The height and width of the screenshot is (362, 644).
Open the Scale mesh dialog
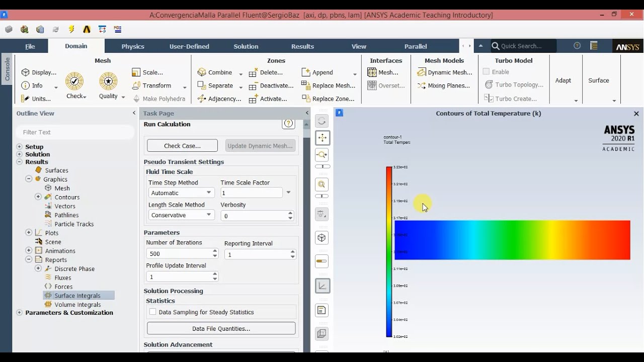click(147, 72)
